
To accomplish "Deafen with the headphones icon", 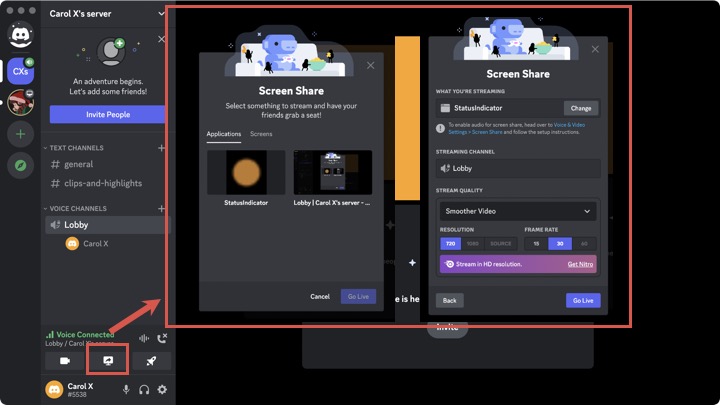I will click(144, 390).
